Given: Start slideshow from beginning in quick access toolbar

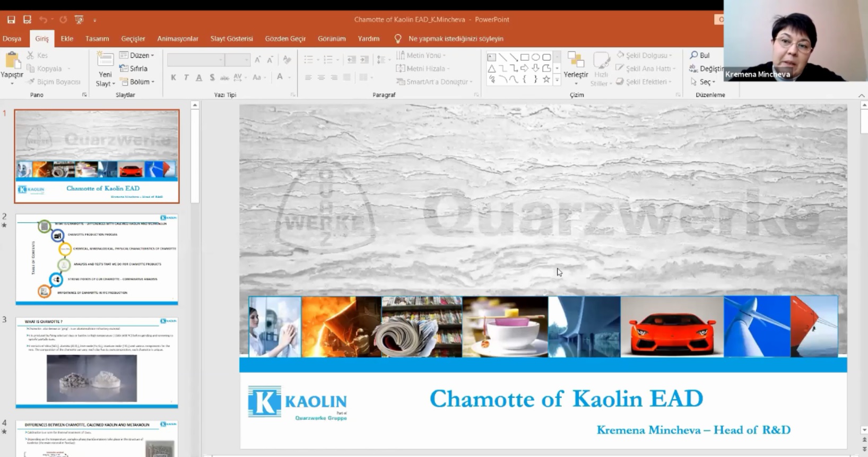Looking at the screenshot, I should pyautogui.click(x=79, y=20).
